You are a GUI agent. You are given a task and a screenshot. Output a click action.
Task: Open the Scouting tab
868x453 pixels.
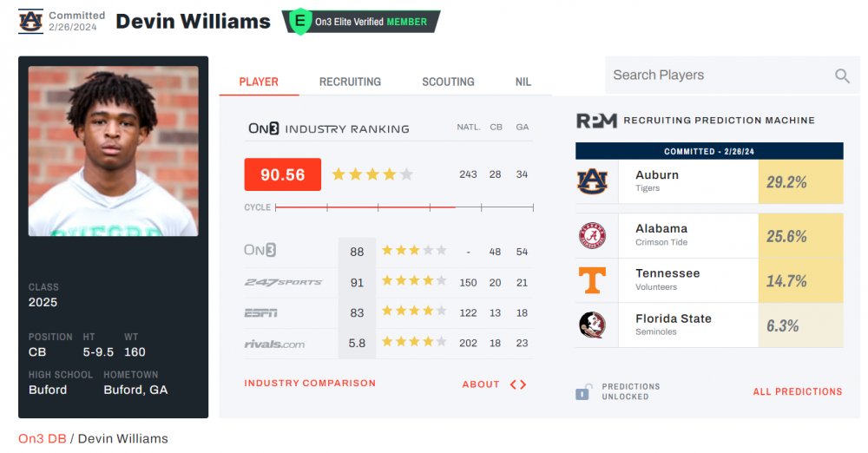point(448,82)
